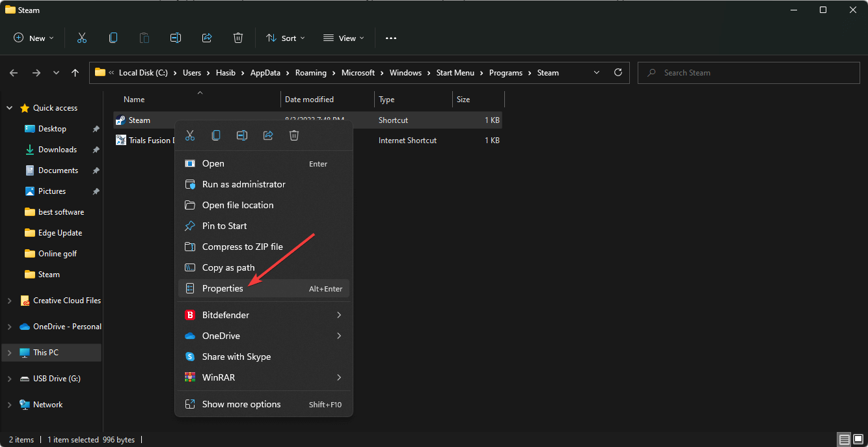
Task: Select Open in the context menu
Action: [x=264, y=163]
